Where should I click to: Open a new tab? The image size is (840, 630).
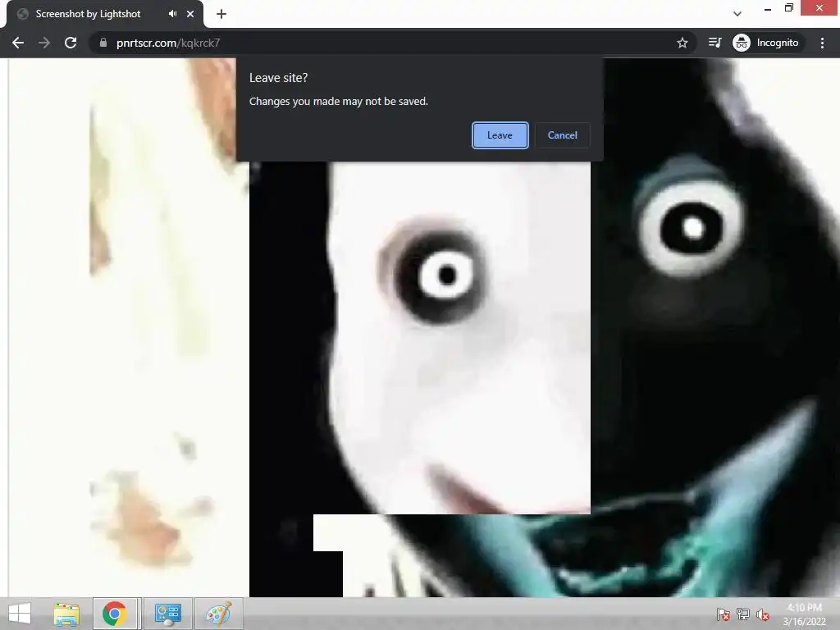221,14
